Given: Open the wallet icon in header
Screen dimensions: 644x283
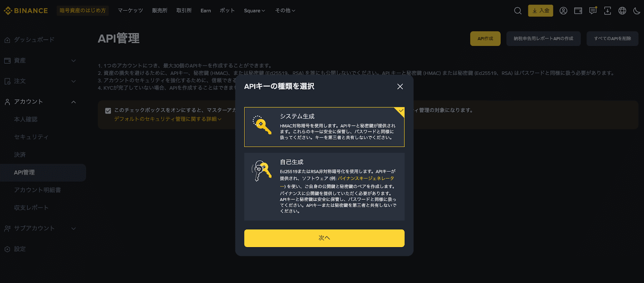Looking at the screenshot, I should coord(578,11).
